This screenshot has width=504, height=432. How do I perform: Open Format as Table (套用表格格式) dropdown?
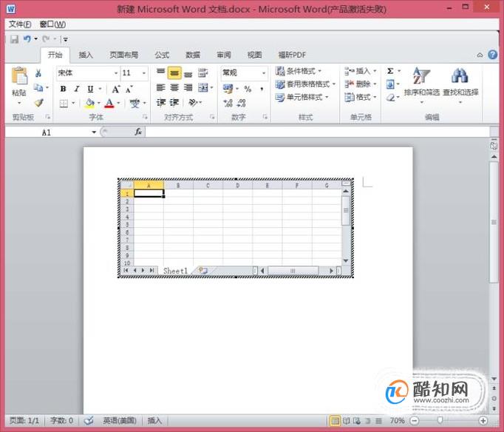coord(306,84)
